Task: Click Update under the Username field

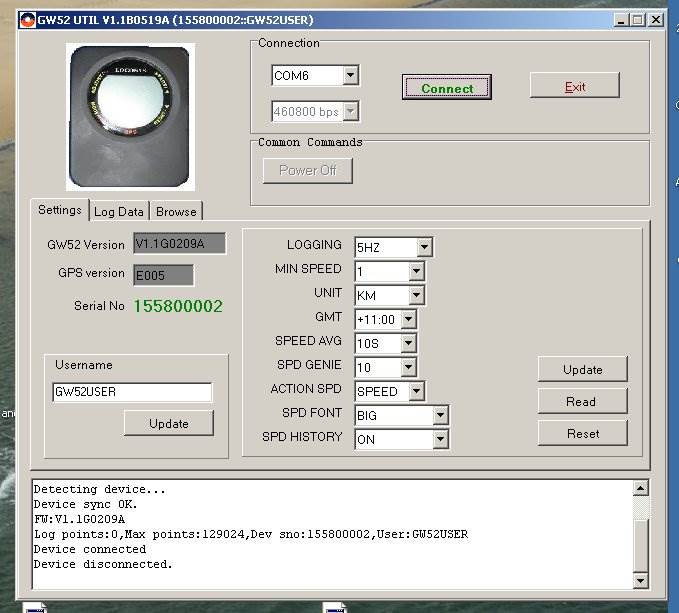Action: [x=168, y=423]
